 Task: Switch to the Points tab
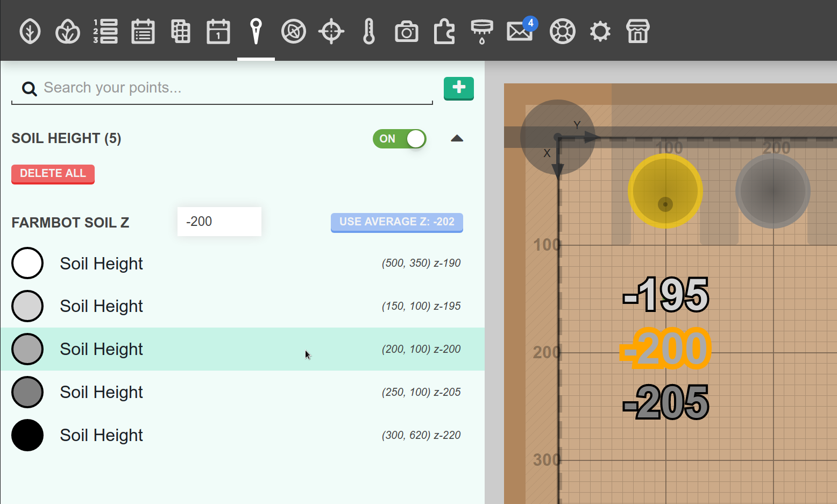(256, 31)
